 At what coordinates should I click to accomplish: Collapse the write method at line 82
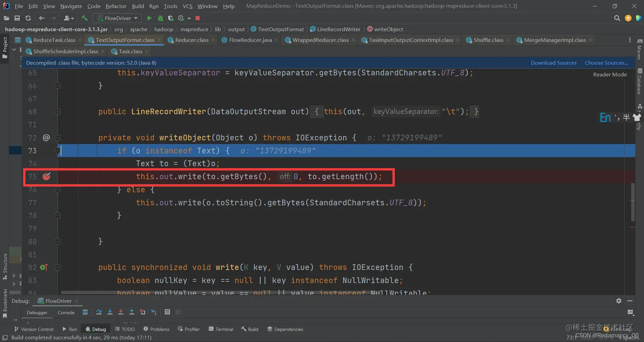click(x=57, y=268)
